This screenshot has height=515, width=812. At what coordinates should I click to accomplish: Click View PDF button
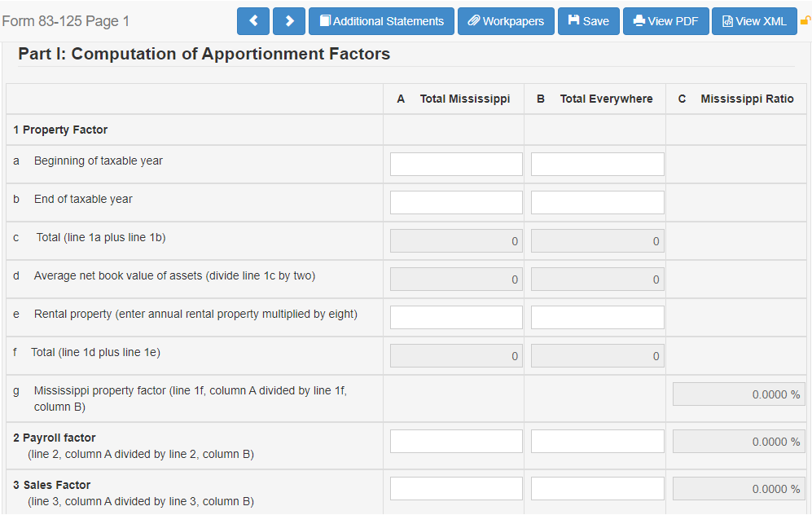[x=665, y=21]
